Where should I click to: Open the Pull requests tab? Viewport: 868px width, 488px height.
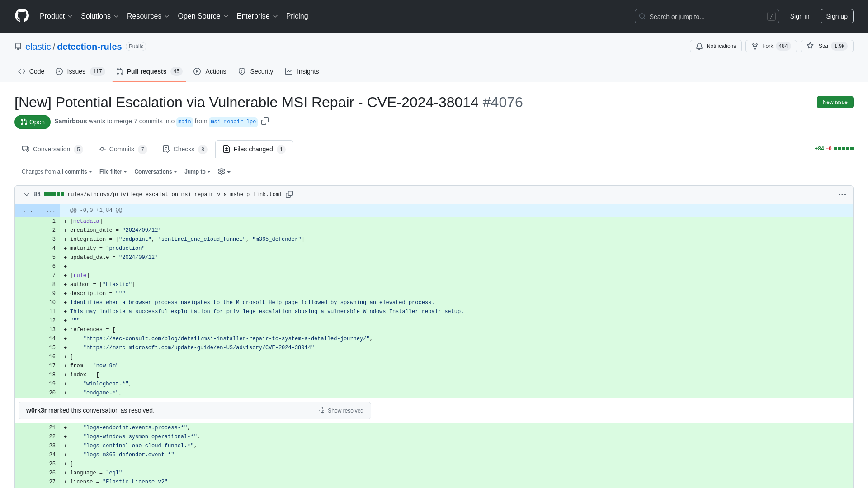[149, 71]
